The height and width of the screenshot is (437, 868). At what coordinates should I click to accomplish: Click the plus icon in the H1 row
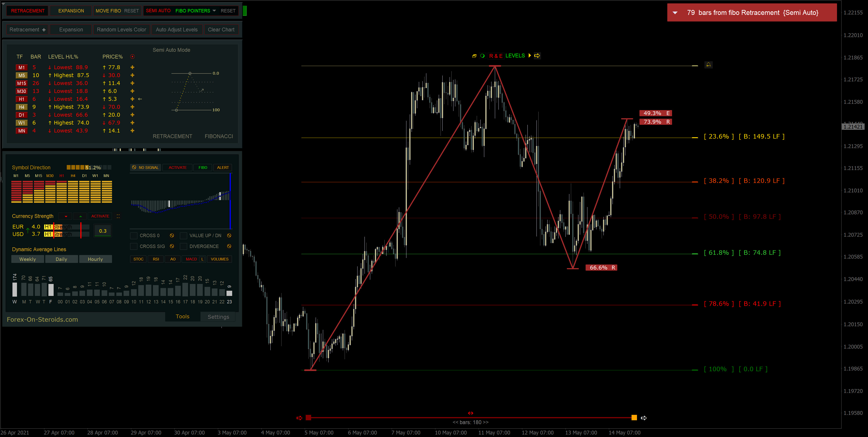pos(132,99)
